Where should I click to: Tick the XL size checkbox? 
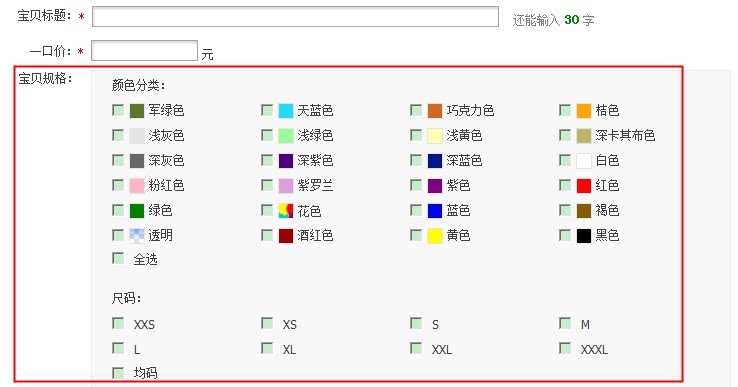pos(267,348)
